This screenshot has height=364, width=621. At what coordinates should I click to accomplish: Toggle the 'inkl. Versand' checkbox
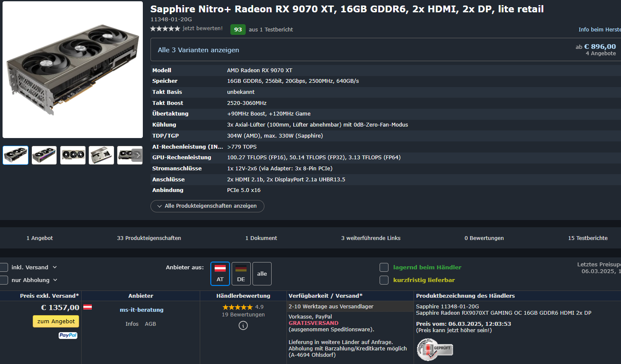click(x=4, y=267)
